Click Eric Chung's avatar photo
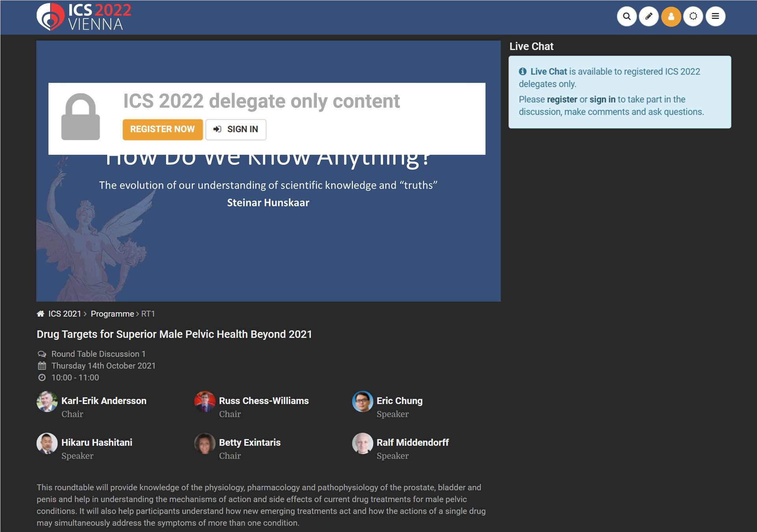The width and height of the screenshot is (757, 532). pyautogui.click(x=362, y=402)
